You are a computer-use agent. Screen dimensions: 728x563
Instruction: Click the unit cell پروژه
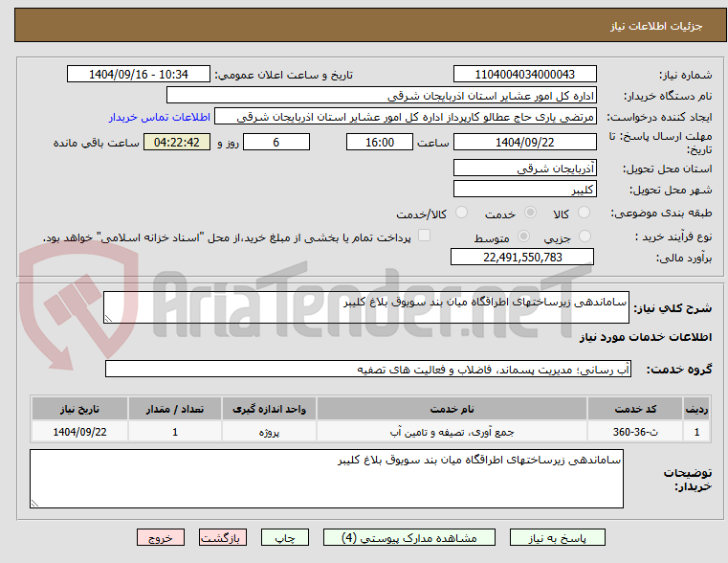(x=269, y=432)
